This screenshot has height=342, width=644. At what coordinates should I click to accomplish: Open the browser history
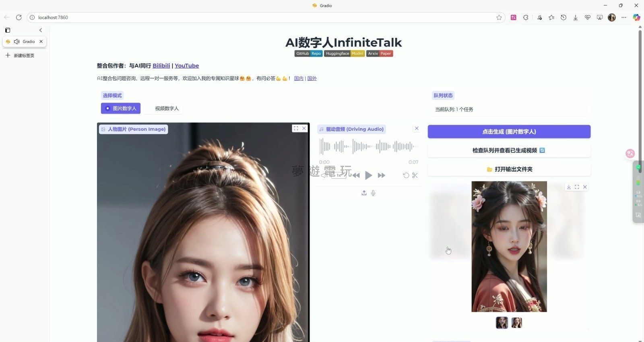coord(563,17)
